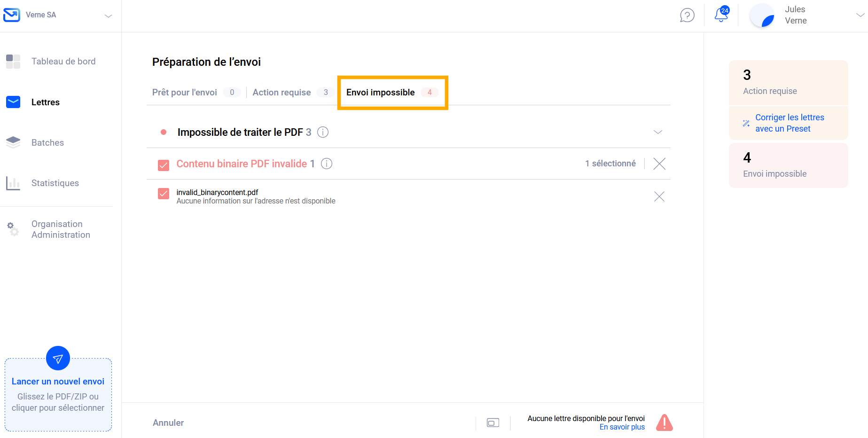The height and width of the screenshot is (438, 868).
Task: Open the Verne SA organisation dropdown
Action: (x=108, y=16)
